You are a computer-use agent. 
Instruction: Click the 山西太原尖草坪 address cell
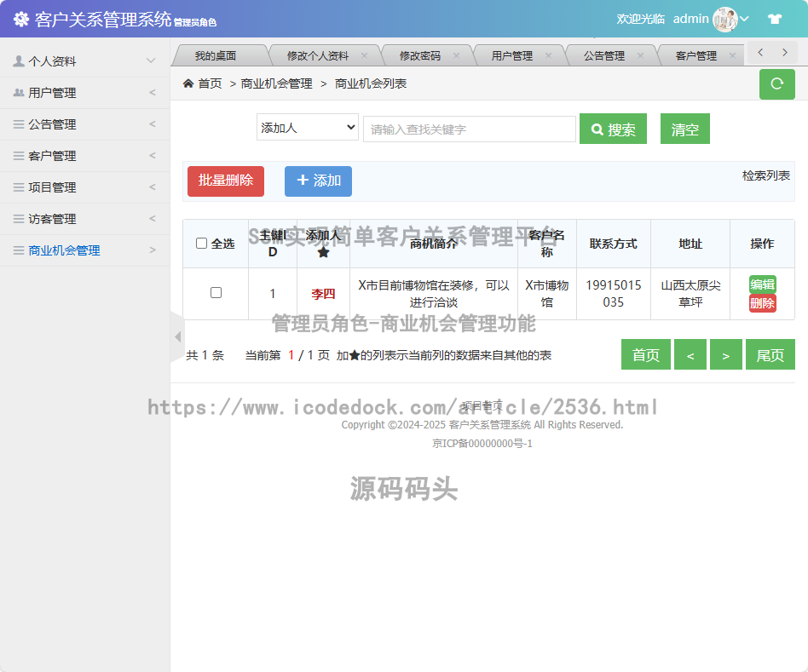tap(690, 294)
